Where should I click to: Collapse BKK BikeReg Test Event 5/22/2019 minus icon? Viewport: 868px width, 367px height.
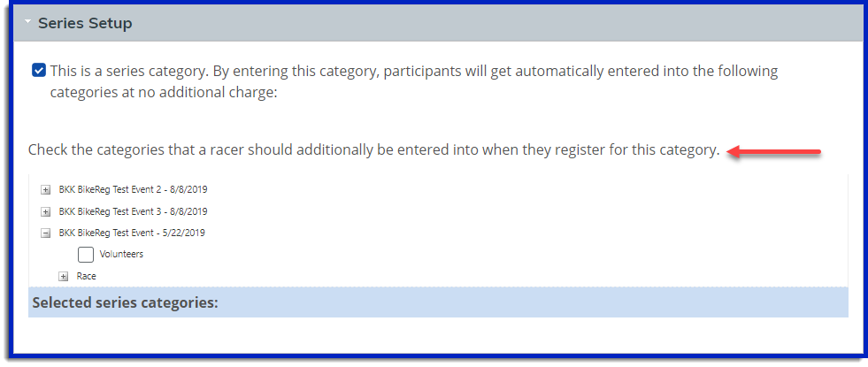tap(46, 233)
